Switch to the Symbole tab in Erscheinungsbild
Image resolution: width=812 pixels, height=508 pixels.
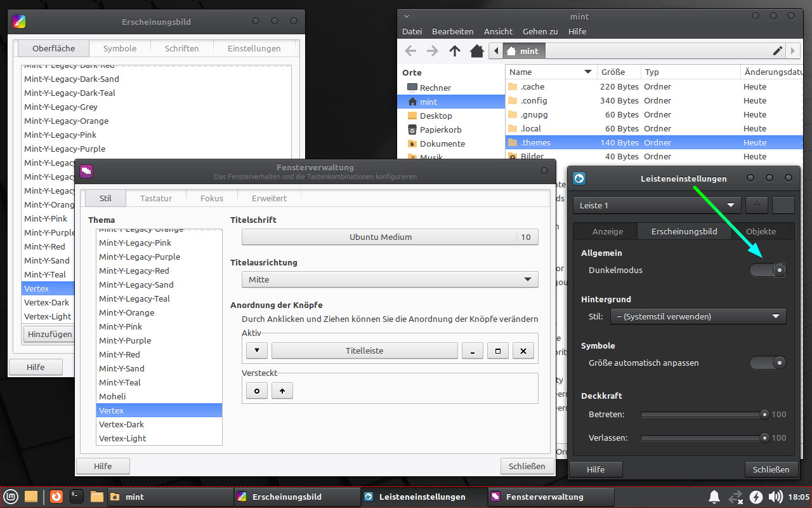(120, 48)
